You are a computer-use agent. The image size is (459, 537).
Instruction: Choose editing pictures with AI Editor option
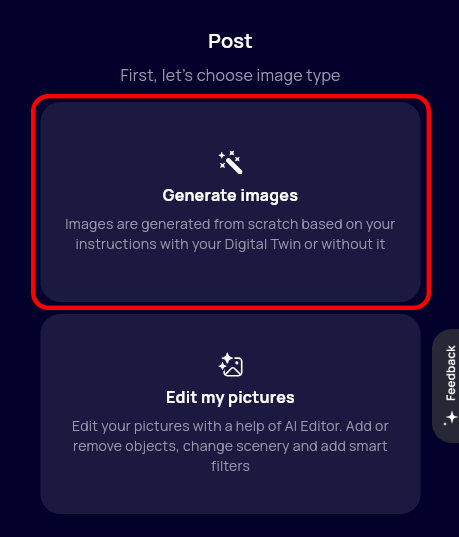click(230, 414)
